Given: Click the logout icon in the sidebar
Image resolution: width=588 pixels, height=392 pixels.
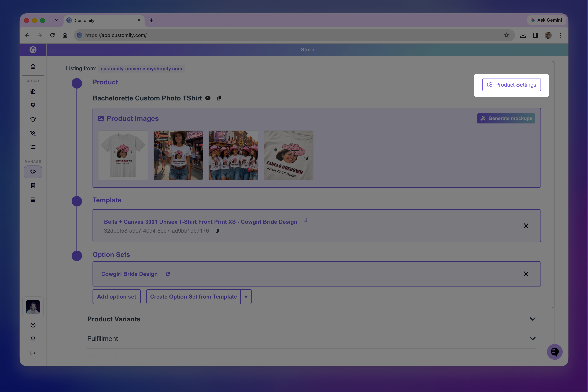Looking at the screenshot, I should coord(33,353).
